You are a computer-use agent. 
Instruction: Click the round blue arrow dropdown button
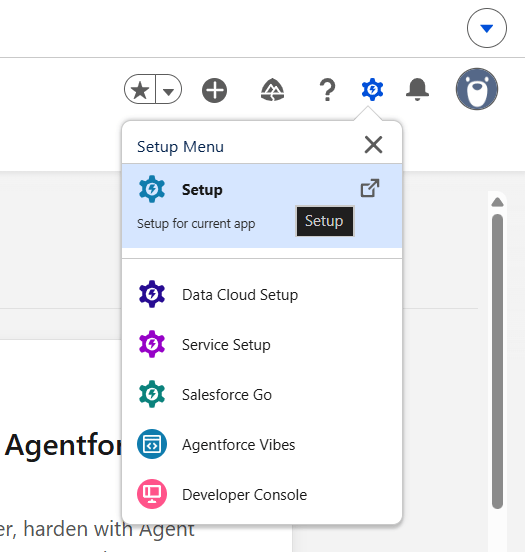click(x=487, y=28)
